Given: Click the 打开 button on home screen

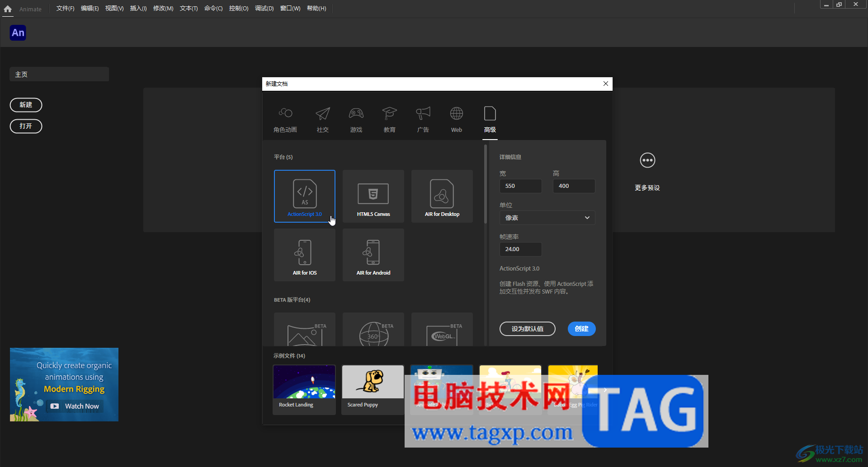Looking at the screenshot, I should pyautogui.click(x=26, y=126).
